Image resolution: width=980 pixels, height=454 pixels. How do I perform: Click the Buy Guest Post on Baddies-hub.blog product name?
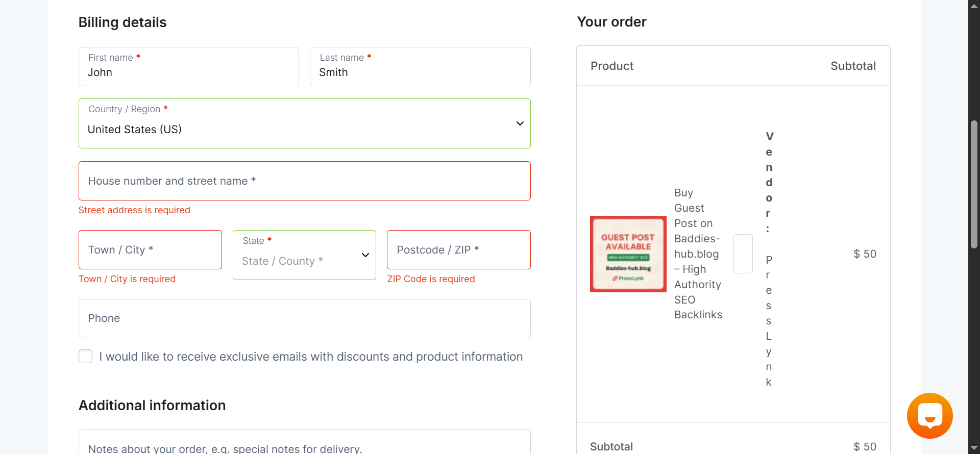(698, 254)
